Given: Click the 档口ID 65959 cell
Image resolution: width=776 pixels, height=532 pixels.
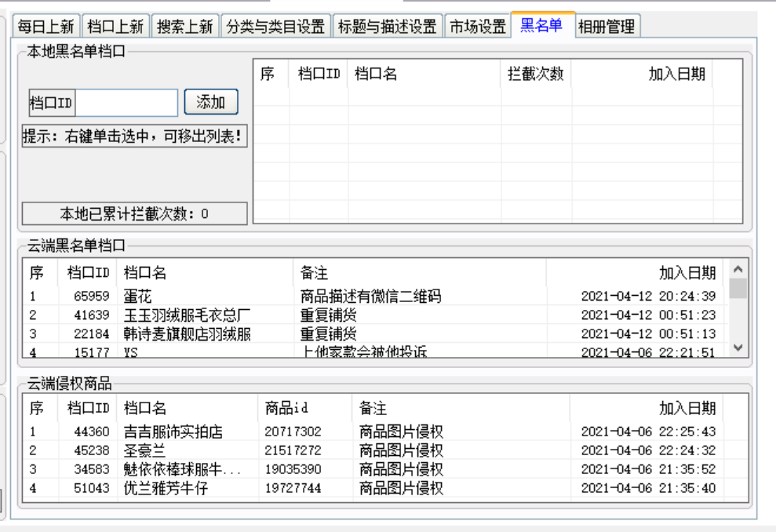Looking at the screenshot, I should [92, 296].
